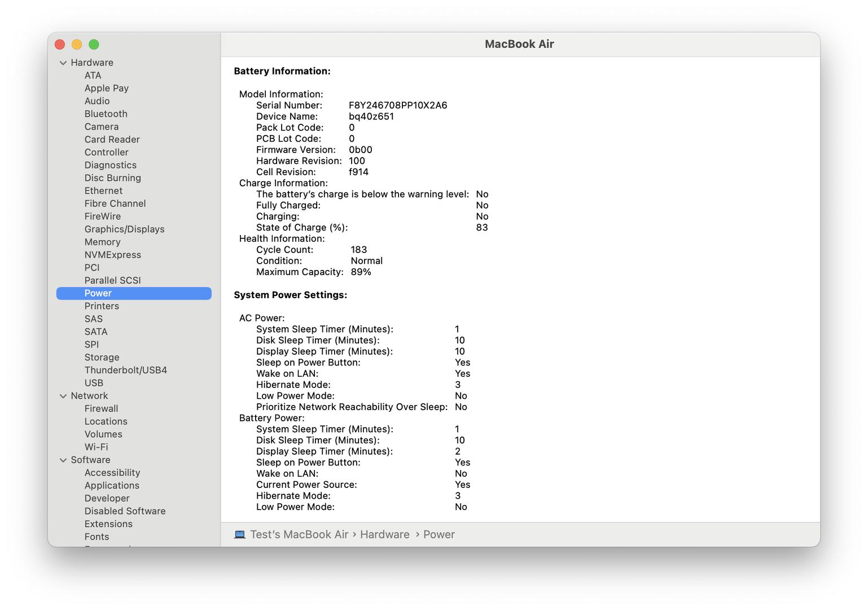This screenshot has width=868, height=610.
Task: Collapse the Hardware section chevron
Action: [63, 63]
